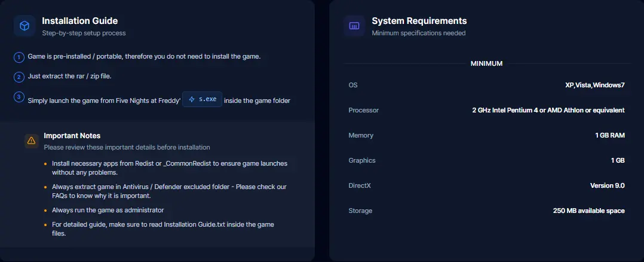Click the 250 MB available space value
Viewport: 644px width, 262px height.
point(588,211)
